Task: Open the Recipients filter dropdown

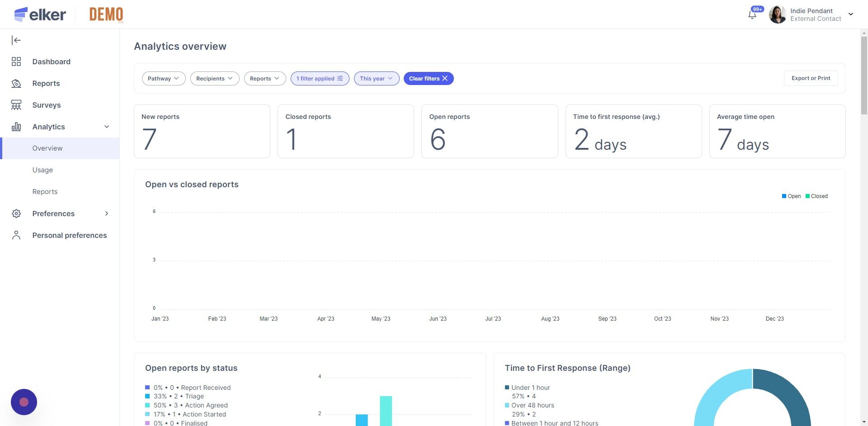Action: point(215,78)
